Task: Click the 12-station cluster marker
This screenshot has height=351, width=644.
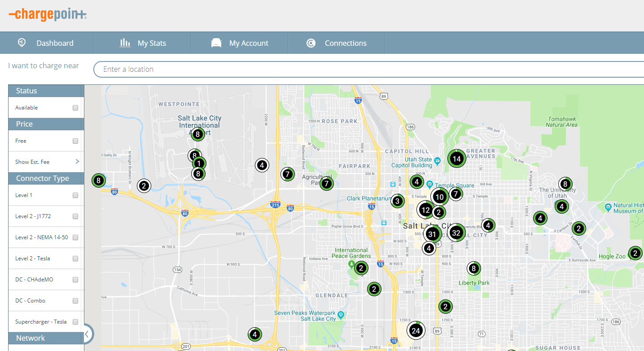Action: (x=426, y=210)
